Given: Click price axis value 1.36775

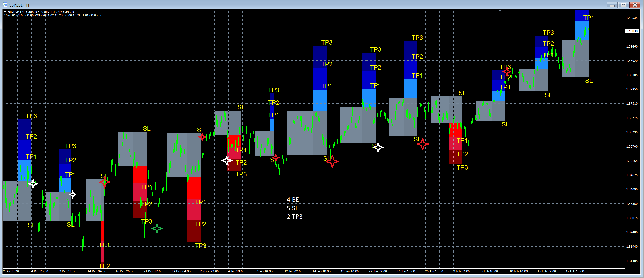Looking at the screenshot, I should 632,118.
